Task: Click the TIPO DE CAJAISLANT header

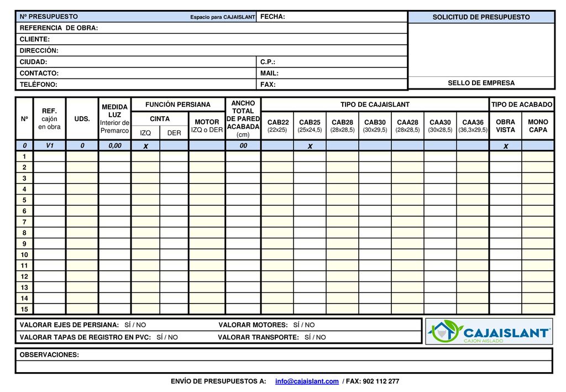Action: [x=375, y=104]
